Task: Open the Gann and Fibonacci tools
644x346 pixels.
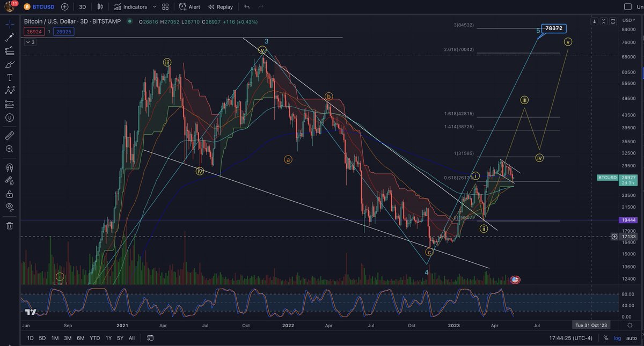Action: tap(10, 51)
